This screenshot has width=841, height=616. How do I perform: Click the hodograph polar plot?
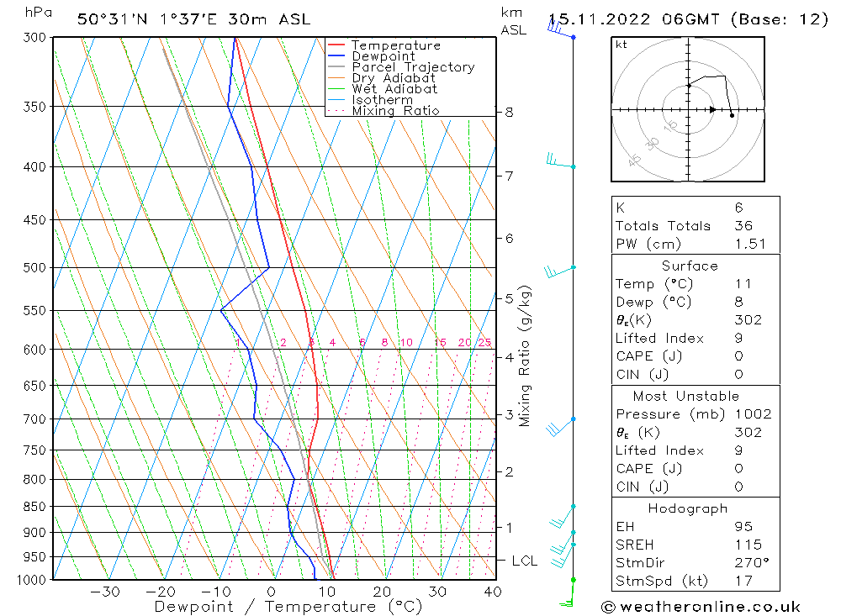[688, 109]
